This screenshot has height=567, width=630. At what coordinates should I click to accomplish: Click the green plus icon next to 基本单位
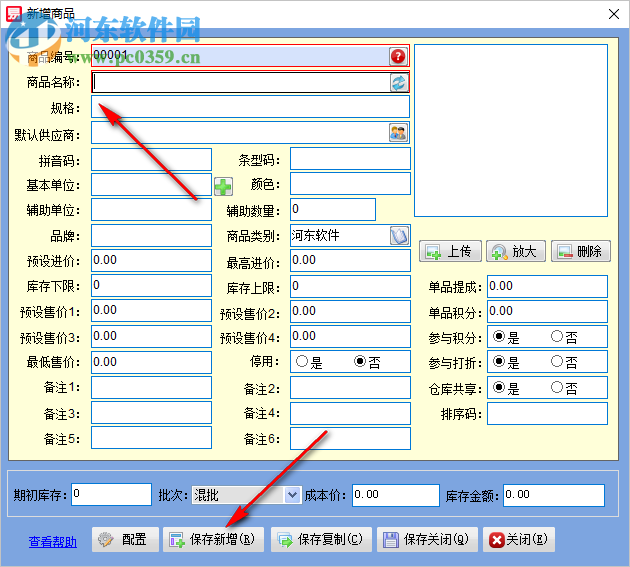223,186
